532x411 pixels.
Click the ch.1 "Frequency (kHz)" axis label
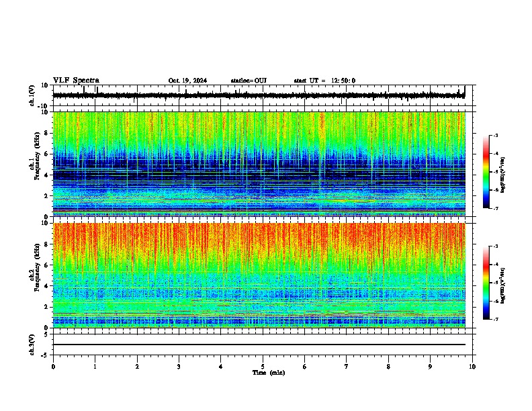pyautogui.click(x=37, y=156)
